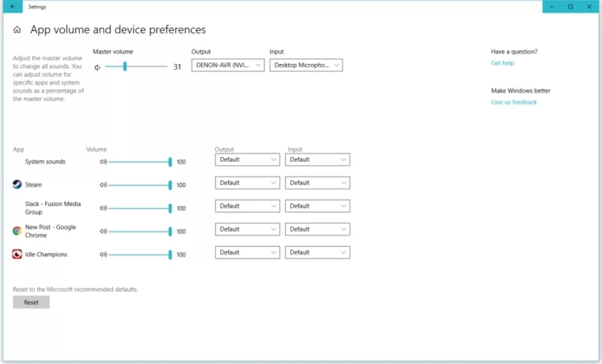602x364 pixels.
Task: Click the System sounds volume slider
Action: coord(140,162)
